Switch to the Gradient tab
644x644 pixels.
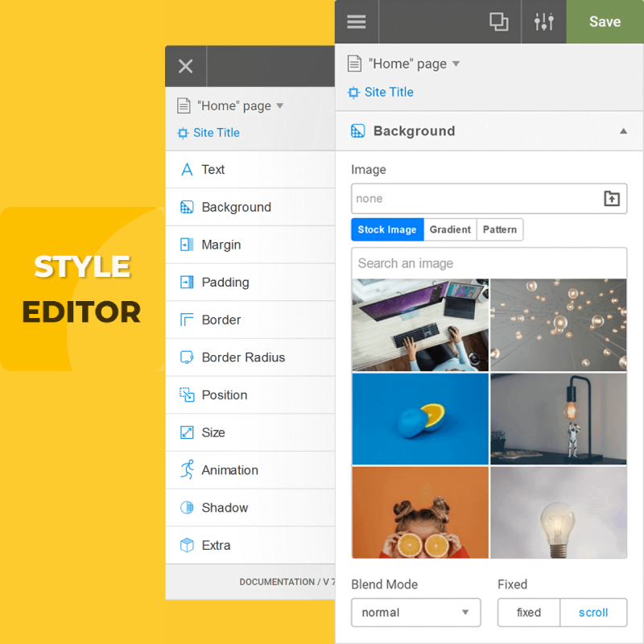[450, 229]
